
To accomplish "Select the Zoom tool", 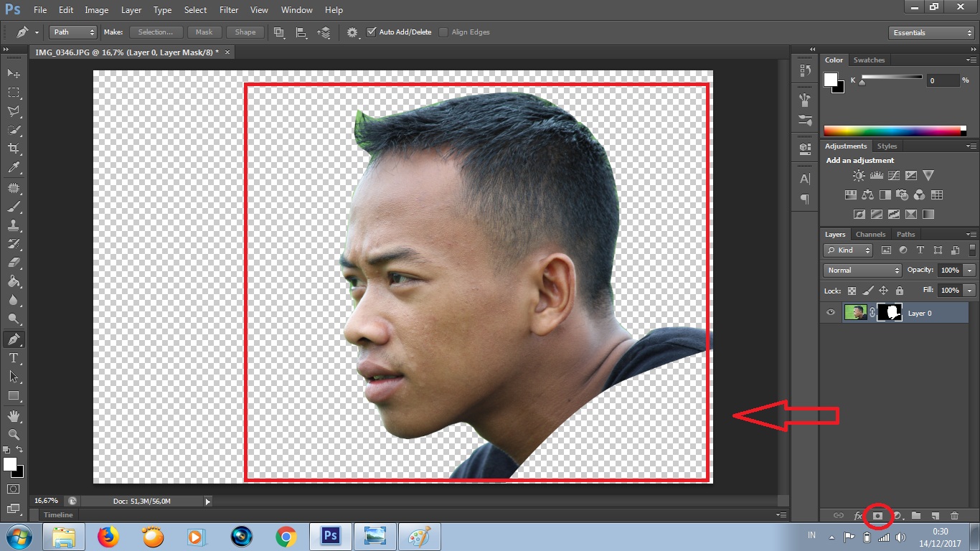I will [14, 435].
